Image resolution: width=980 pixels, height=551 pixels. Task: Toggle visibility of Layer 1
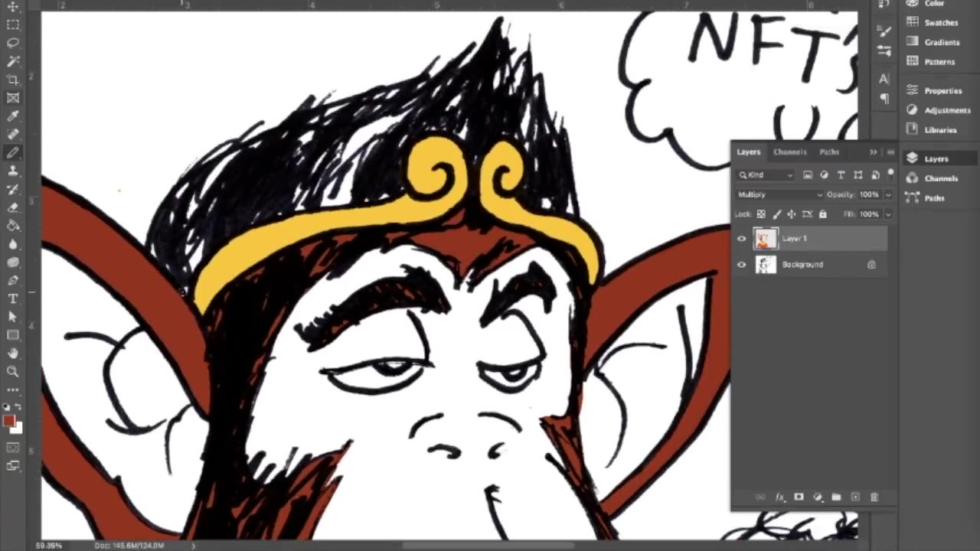[741, 239]
